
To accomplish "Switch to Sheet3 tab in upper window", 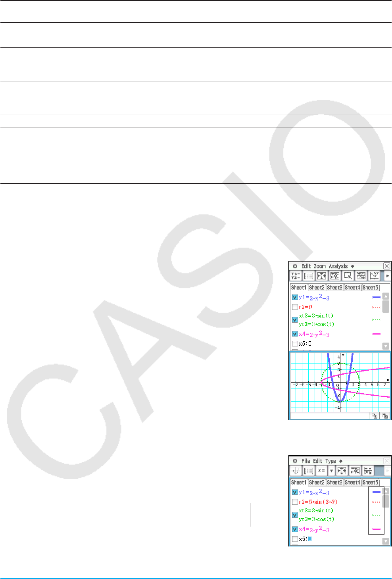I will (x=334, y=287).
